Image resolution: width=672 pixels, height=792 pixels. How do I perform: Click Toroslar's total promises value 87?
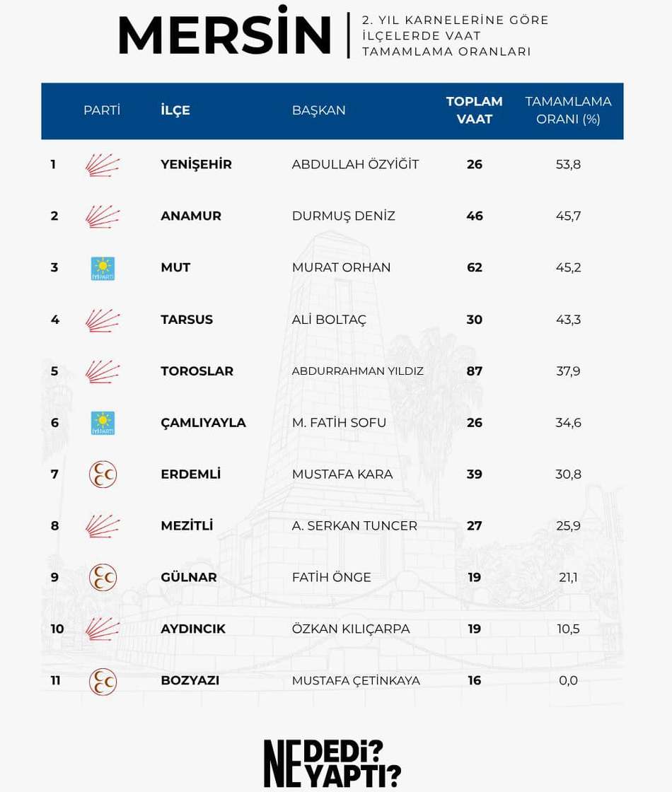(475, 371)
